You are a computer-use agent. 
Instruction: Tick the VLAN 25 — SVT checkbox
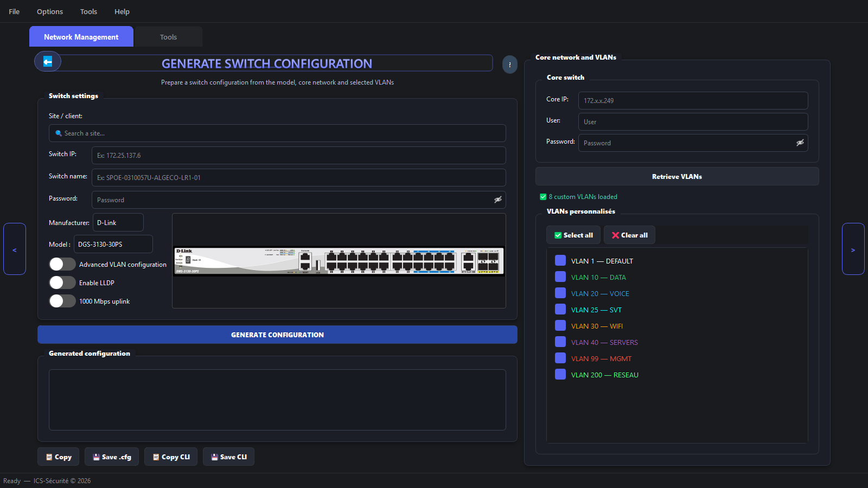coord(560,309)
